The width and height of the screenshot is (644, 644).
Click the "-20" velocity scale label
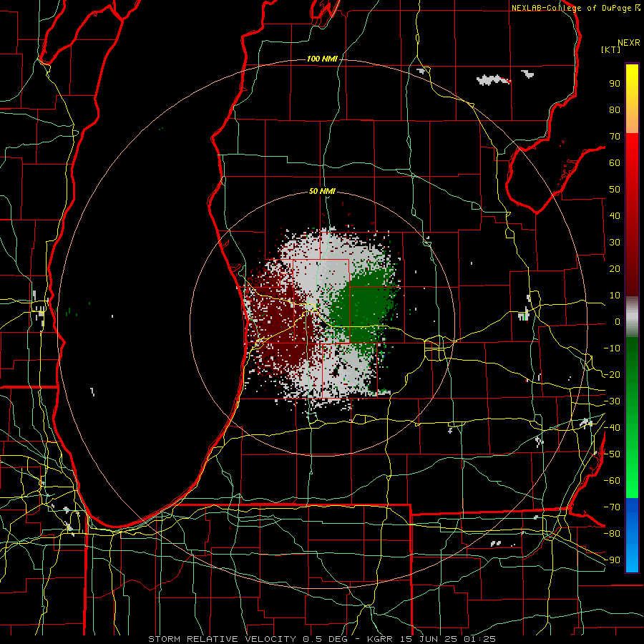click(x=612, y=375)
